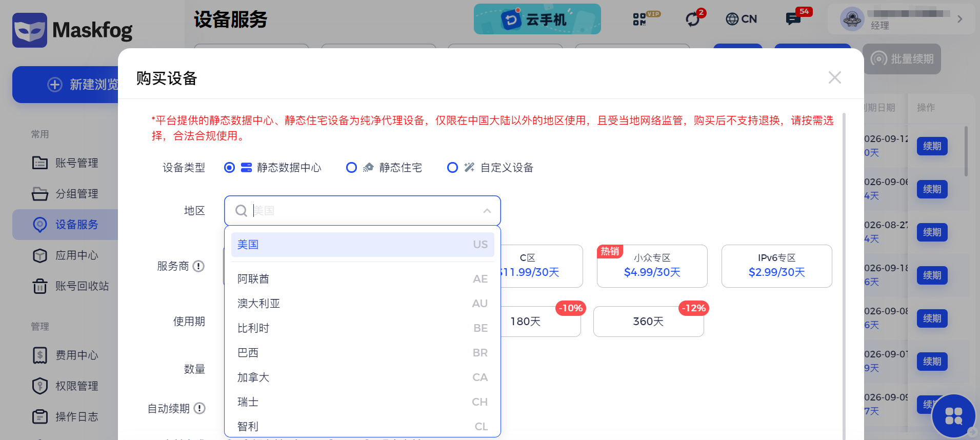Open 分组管理 in the sidebar

pyautogui.click(x=65, y=194)
